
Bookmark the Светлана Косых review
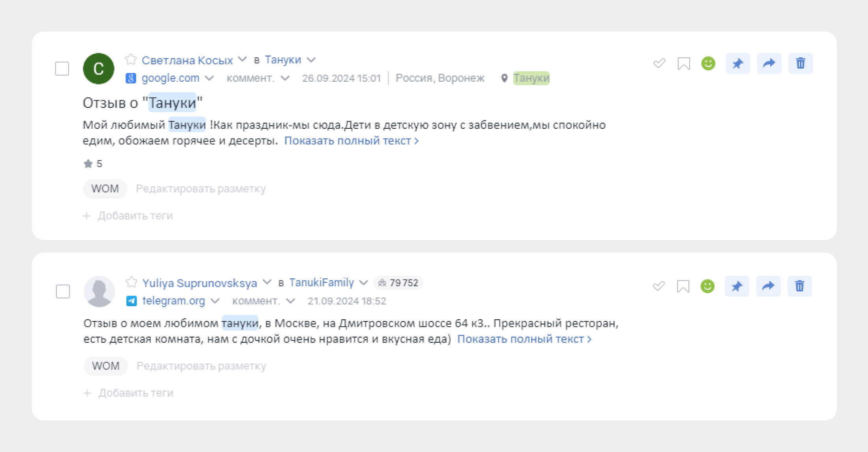(684, 64)
